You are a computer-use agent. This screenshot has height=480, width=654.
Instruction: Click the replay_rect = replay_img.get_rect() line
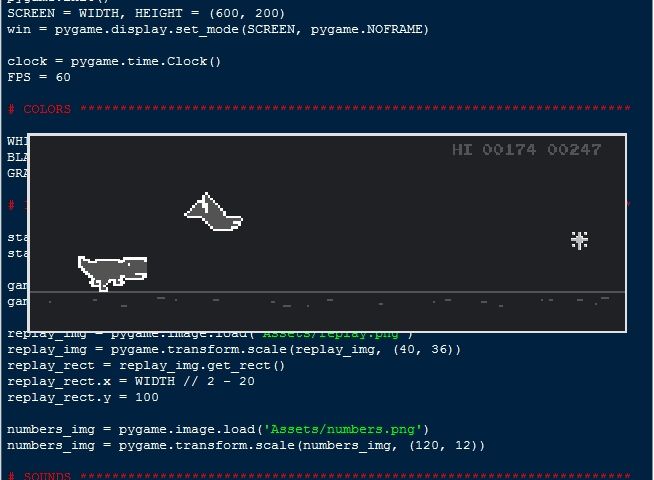tap(146, 365)
